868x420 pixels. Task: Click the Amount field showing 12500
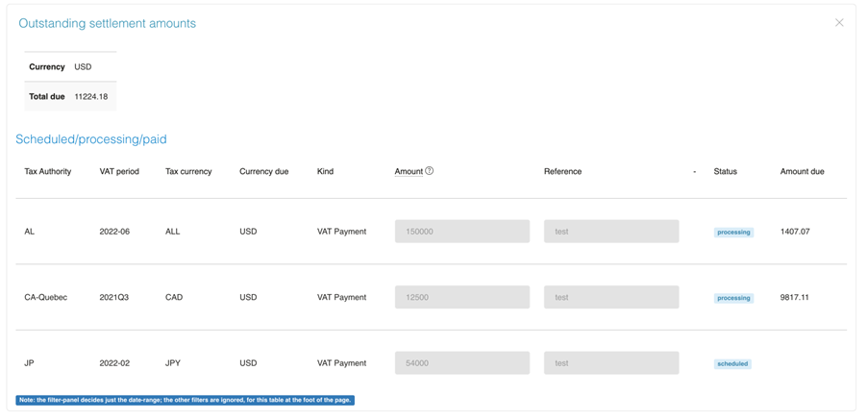tap(462, 297)
